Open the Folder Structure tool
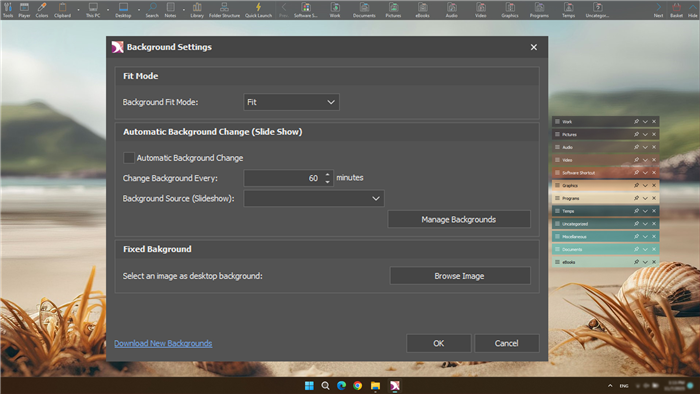The height and width of the screenshot is (394, 700). point(224,10)
